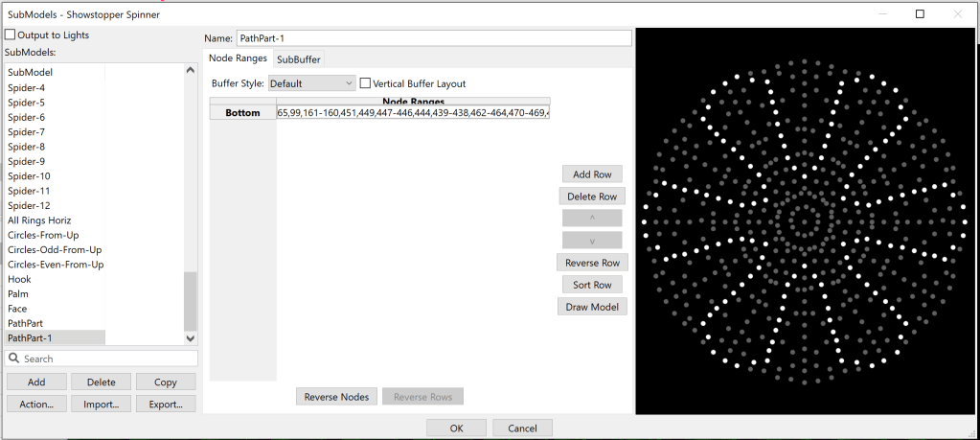Open the Buffer Style dropdown
Screen dimensions: 980x440
tap(311, 83)
